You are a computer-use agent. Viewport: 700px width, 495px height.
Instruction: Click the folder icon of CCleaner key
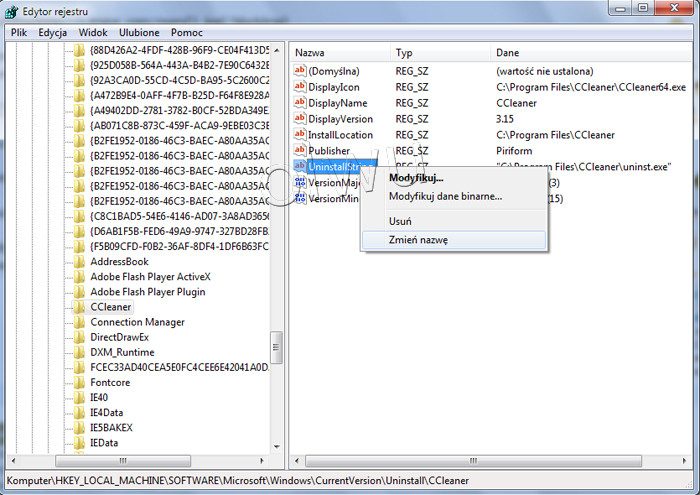pos(79,307)
